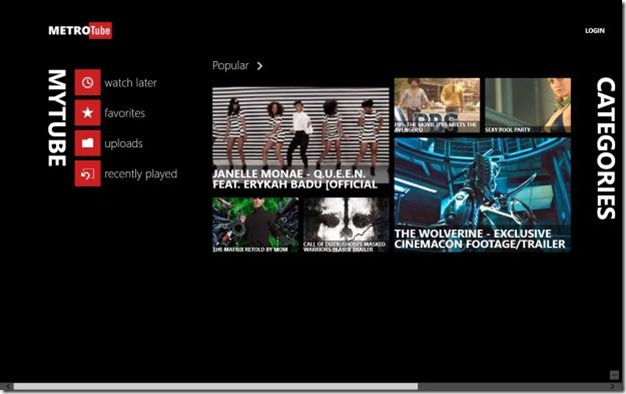The height and width of the screenshot is (394, 626).
Task: Open the uploads folder icon
Action: pos(87,143)
